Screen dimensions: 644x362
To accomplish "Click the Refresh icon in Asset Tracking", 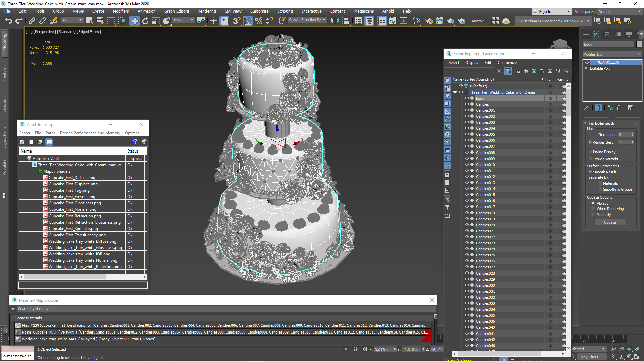I will [22, 142].
